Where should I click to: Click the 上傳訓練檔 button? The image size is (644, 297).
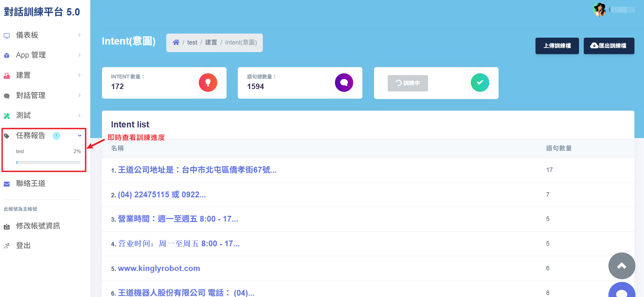click(557, 46)
